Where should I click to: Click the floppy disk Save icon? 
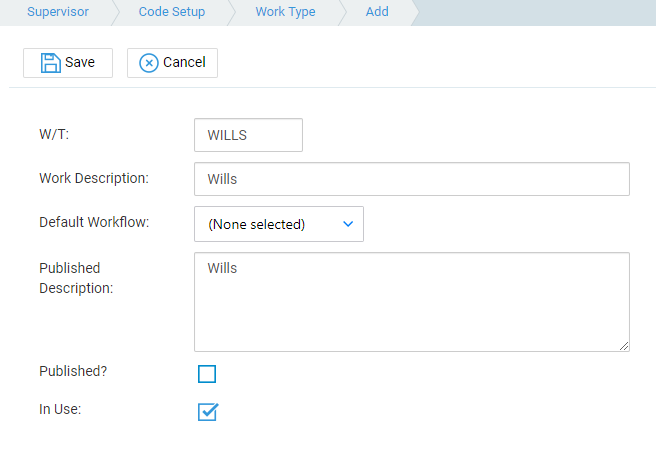click(x=51, y=63)
